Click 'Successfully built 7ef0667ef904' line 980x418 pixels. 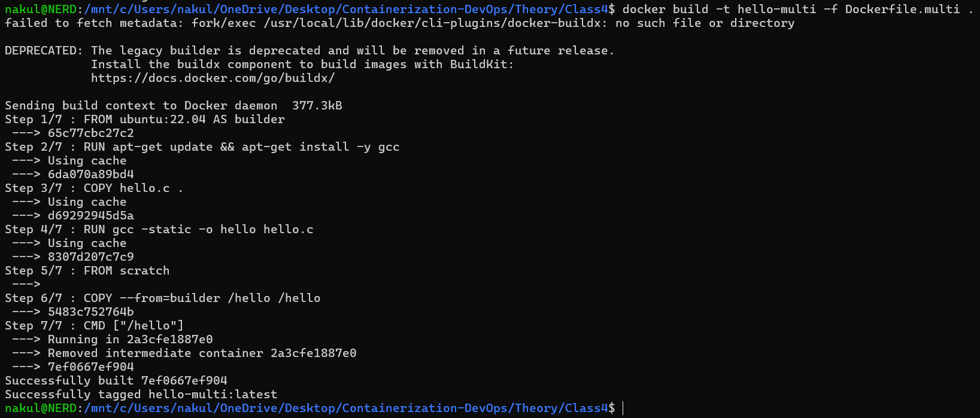click(116, 381)
